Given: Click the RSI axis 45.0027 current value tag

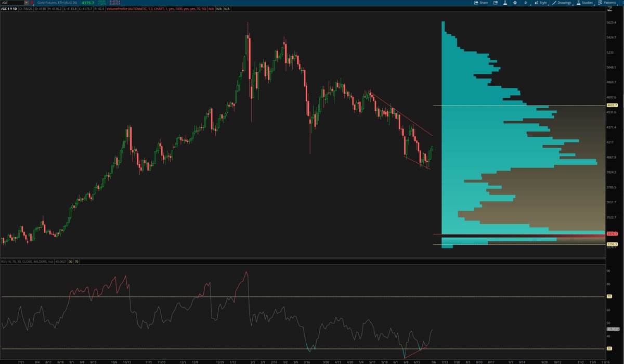Looking at the screenshot, I should pyautogui.click(x=612, y=329).
